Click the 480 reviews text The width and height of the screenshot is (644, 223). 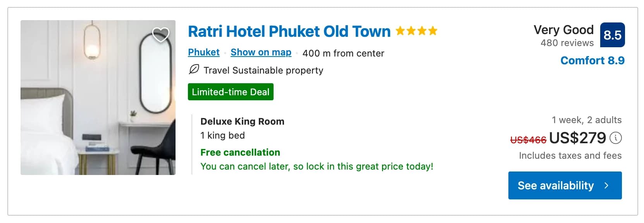coord(567,43)
